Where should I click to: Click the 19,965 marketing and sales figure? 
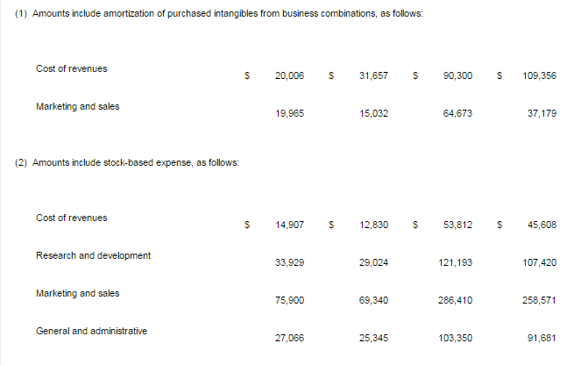(x=289, y=113)
